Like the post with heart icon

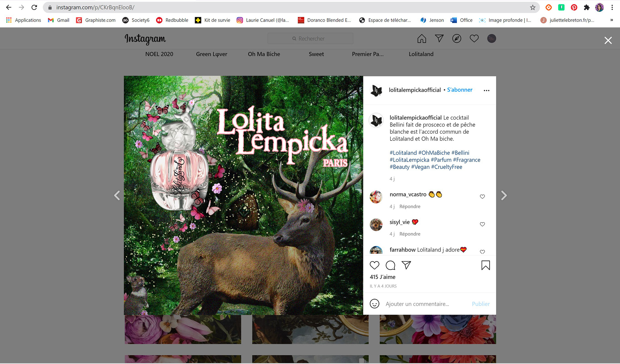click(374, 265)
